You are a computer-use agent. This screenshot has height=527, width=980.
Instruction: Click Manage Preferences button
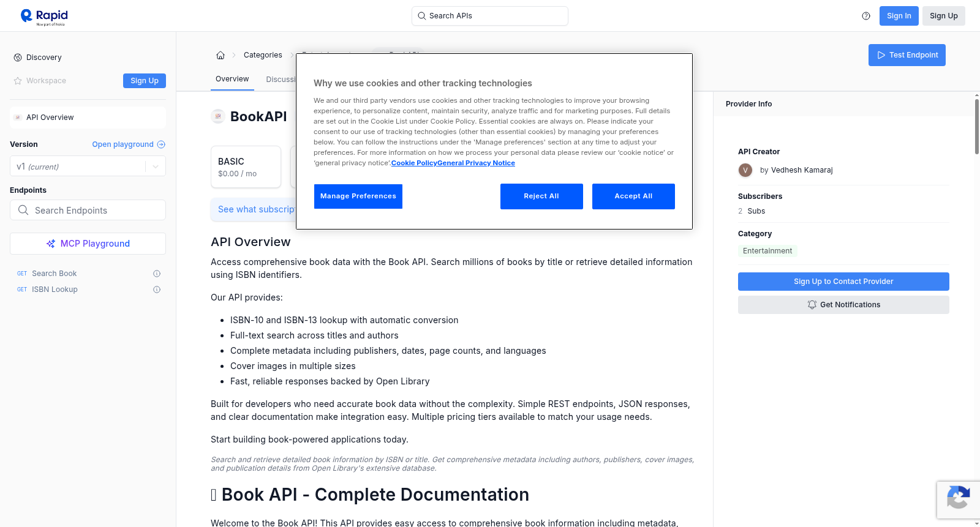(358, 196)
